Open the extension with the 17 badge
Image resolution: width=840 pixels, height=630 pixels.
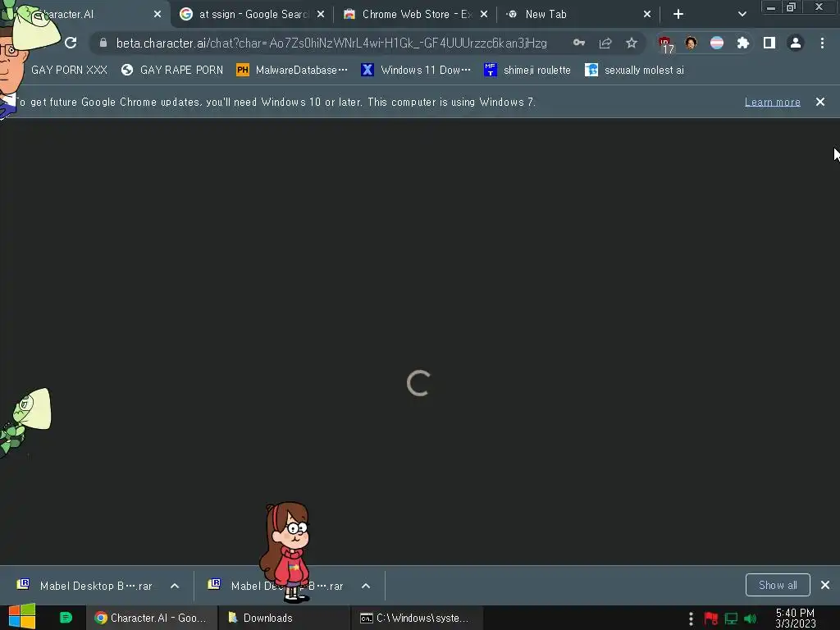(665, 44)
